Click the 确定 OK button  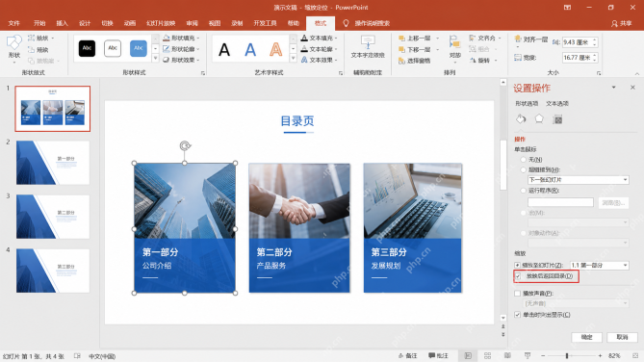(x=586, y=337)
